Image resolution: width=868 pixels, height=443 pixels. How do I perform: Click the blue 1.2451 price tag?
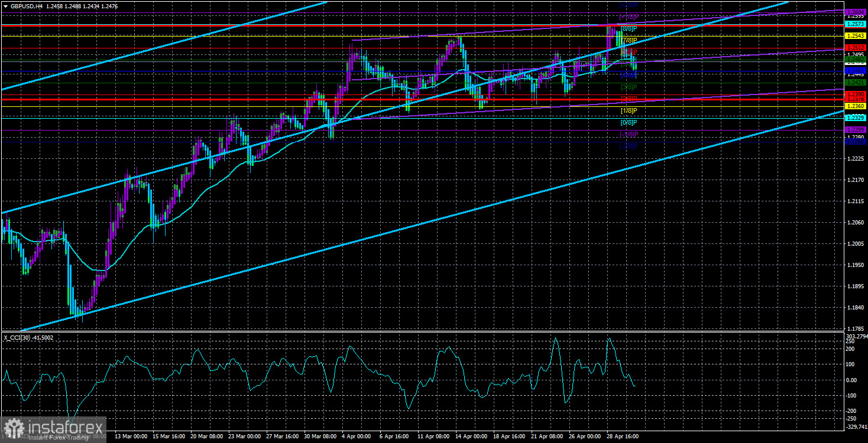(x=855, y=71)
